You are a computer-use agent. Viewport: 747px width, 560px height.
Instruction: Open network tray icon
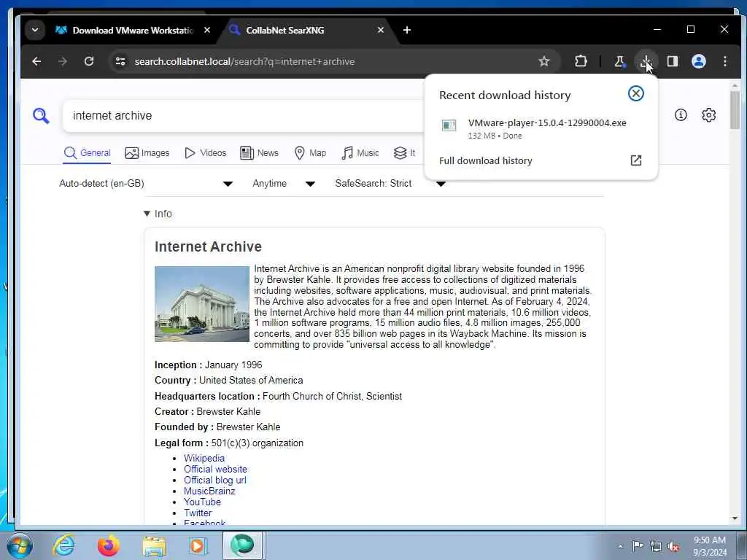[656, 546]
